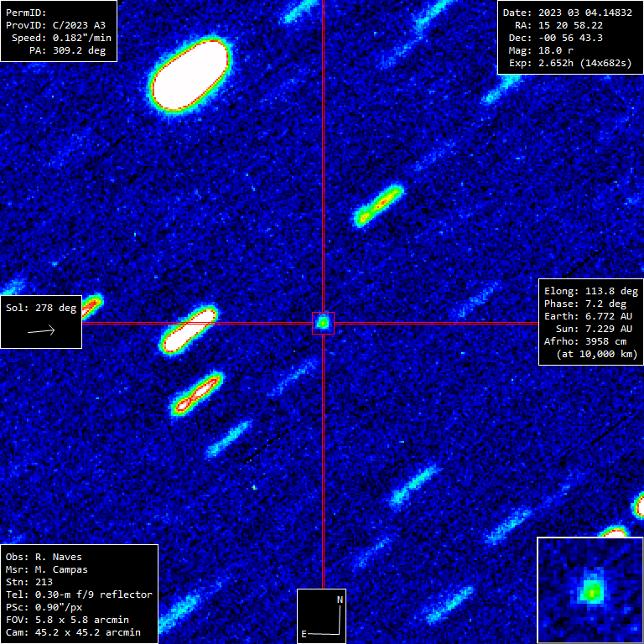Image resolution: width=644 pixels, height=644 pixels.
Task: Click the 'PSc: 0.90"/px' pixel scale
Action: [x=44, y=607]
